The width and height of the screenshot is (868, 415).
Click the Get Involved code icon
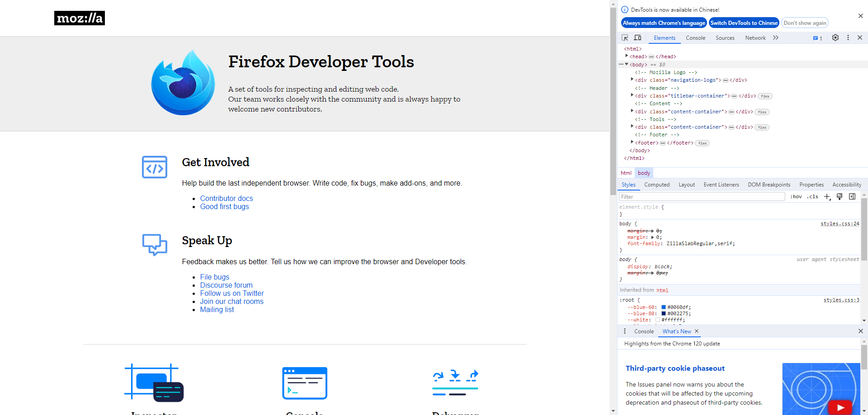pyautogui.click(x=155, y=167)
